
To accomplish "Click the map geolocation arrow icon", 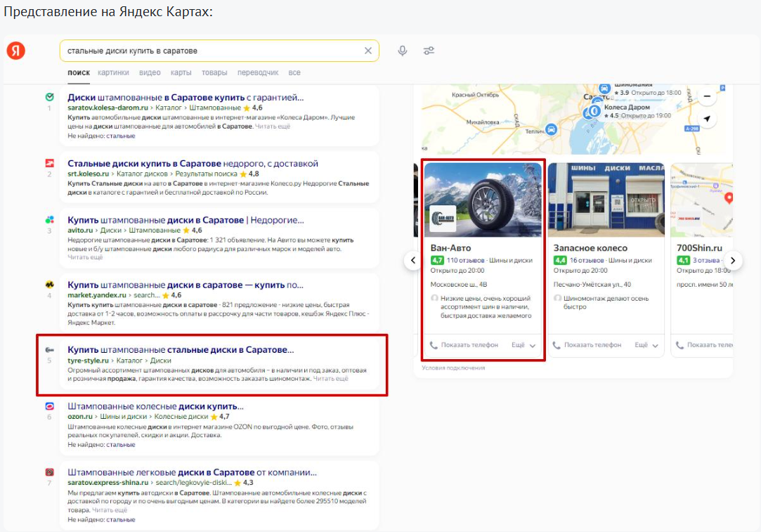I will coord(707,119).
